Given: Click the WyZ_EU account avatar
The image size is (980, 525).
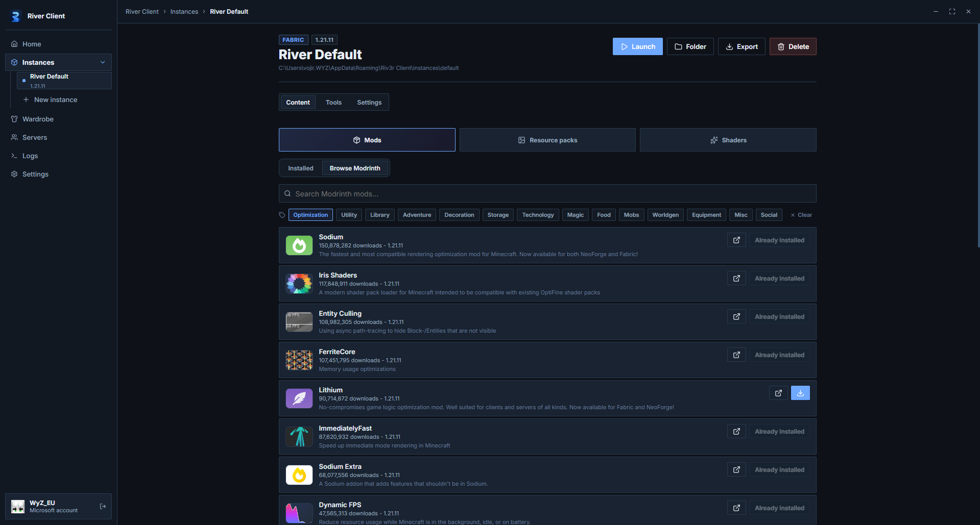Looking at the screenshot, I should (x=18, y=506).
